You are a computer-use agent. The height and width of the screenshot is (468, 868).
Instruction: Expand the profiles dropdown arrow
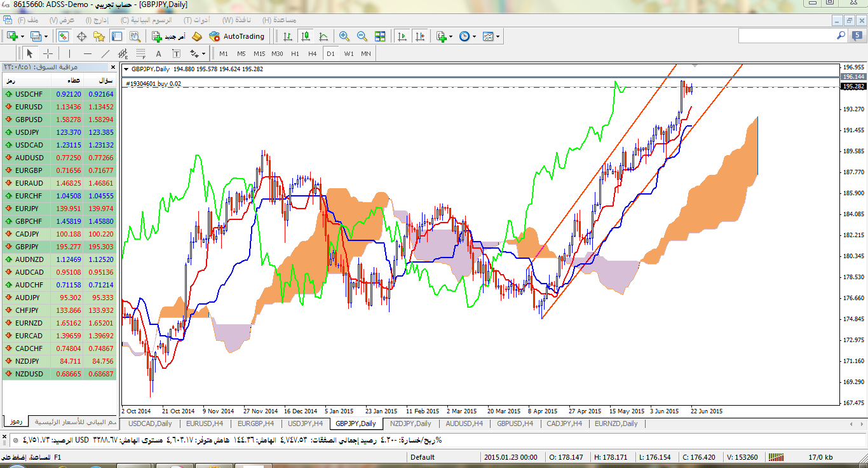46,36
